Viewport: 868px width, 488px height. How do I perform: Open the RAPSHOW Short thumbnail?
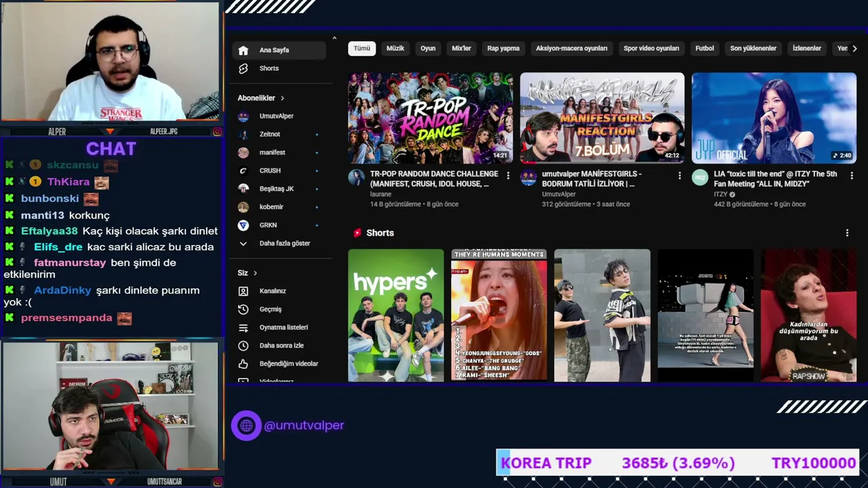[x=808, y=316]
